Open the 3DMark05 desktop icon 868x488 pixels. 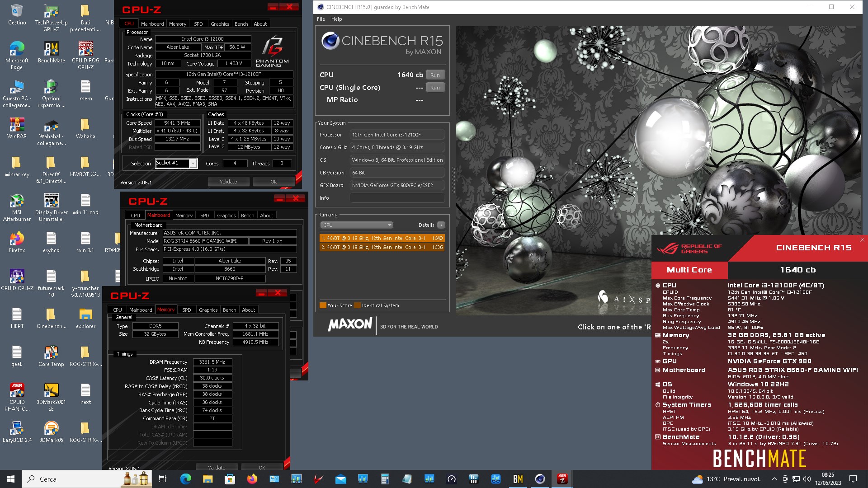(51, 432)
